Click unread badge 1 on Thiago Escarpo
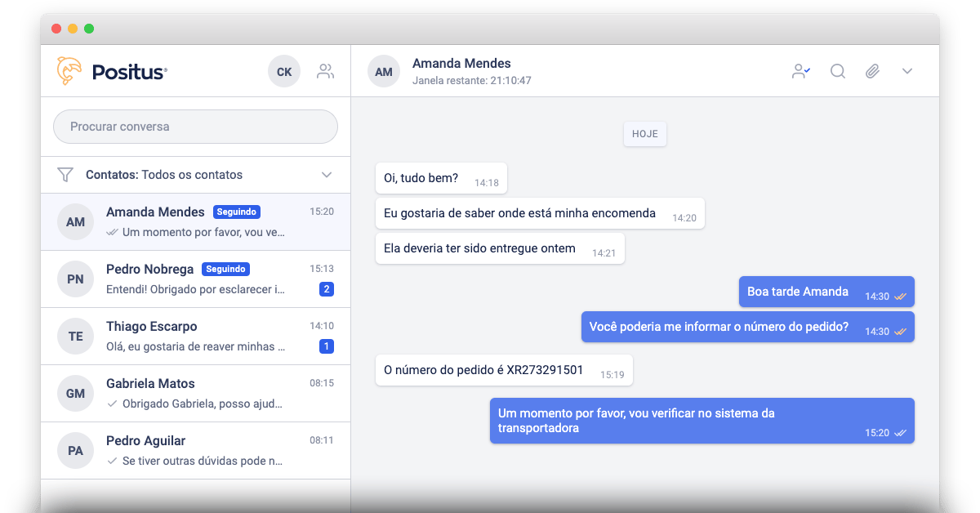The image size is (980, 513). pos(327,346)
